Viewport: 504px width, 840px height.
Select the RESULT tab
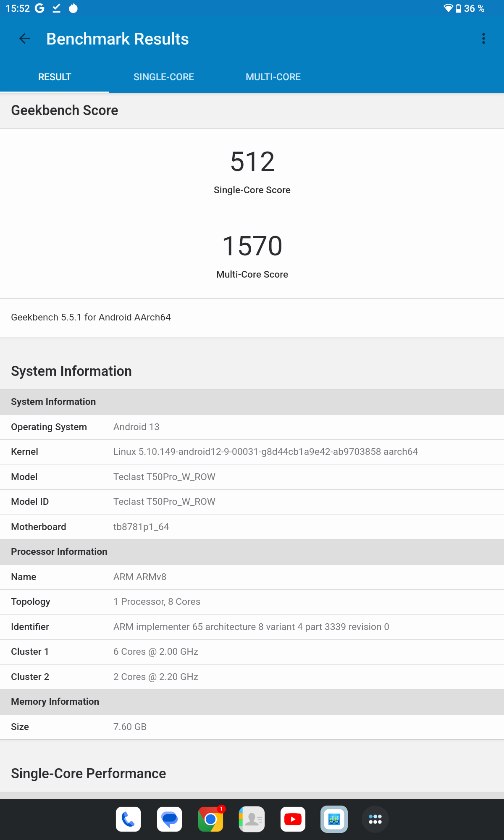tap(55, 77)
